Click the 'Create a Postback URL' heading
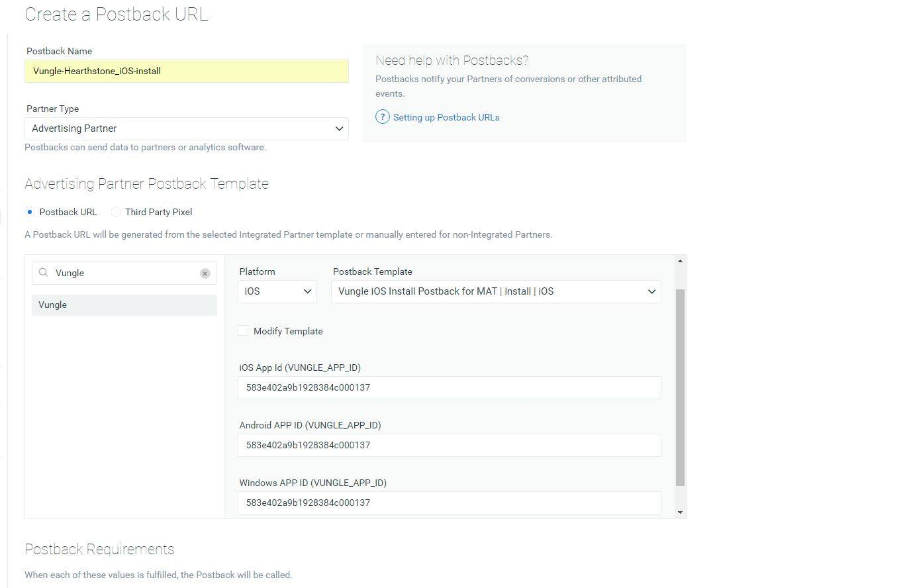 pyautogui.click(x=117, y=14)
